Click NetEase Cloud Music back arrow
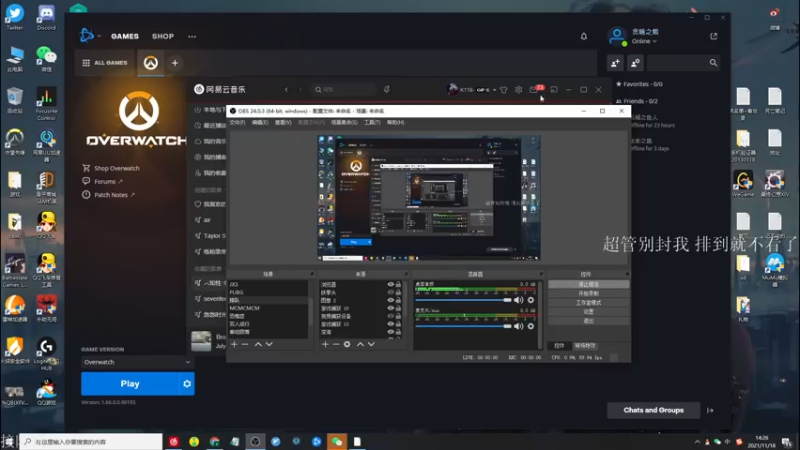This screenshot has height=450, width=800. pos(286,90)
